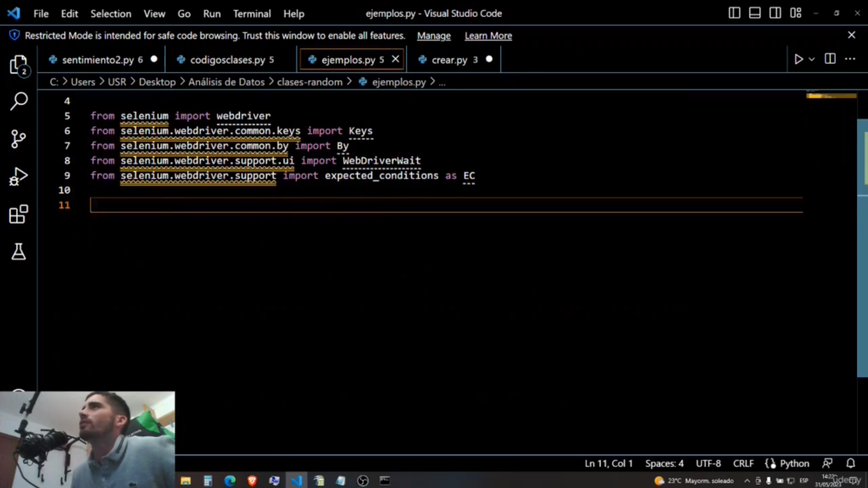Expand the run button dropdown arrow

[811, 59]
